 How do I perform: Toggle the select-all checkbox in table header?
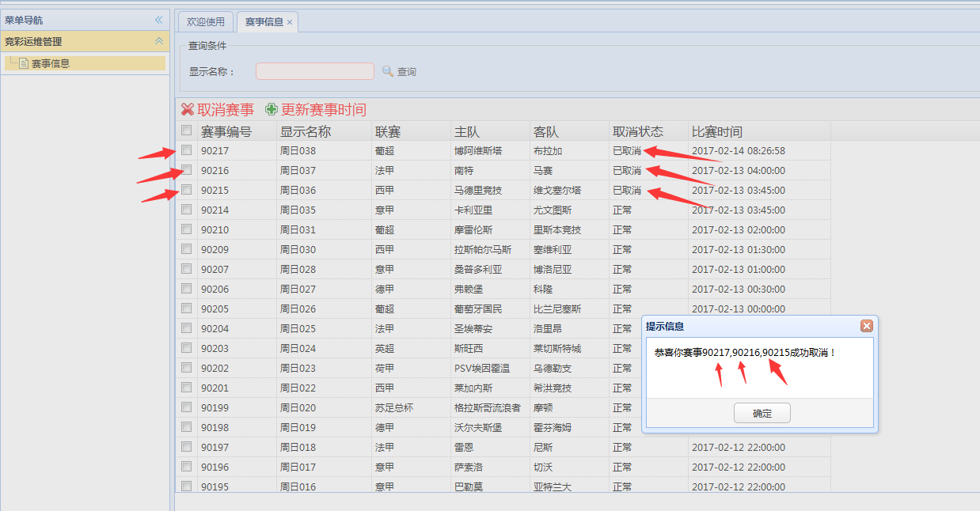(x=187, y=131)
